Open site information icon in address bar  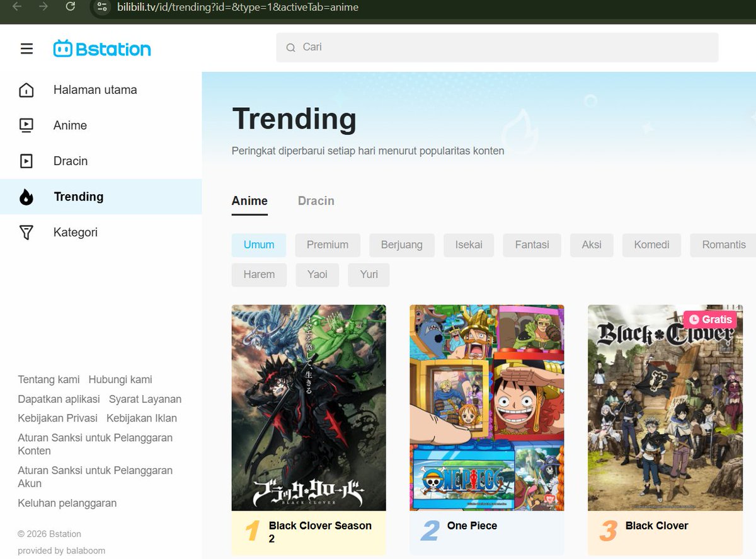point(103,7)
